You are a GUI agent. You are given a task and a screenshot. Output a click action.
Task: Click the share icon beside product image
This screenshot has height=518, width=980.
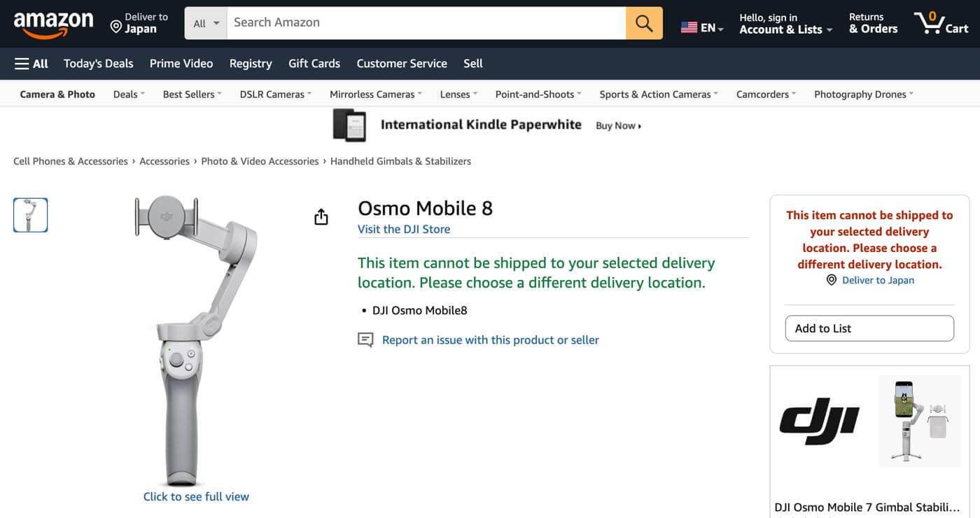tap(321, 217)
